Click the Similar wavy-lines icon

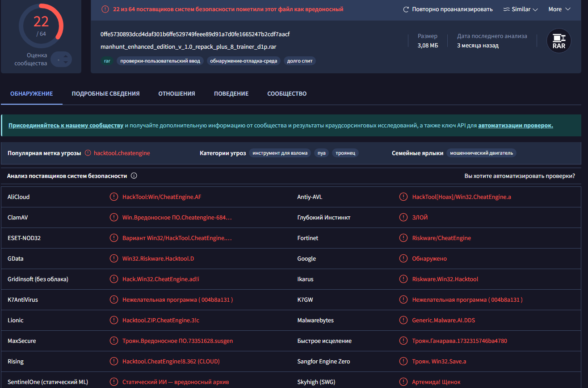(x=507, y=9)
